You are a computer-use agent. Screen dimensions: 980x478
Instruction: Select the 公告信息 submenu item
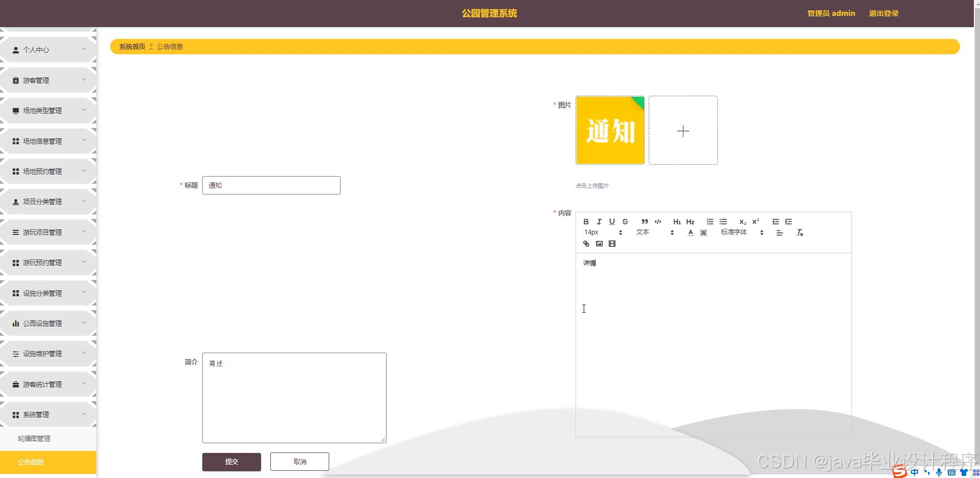click(48, 462)
